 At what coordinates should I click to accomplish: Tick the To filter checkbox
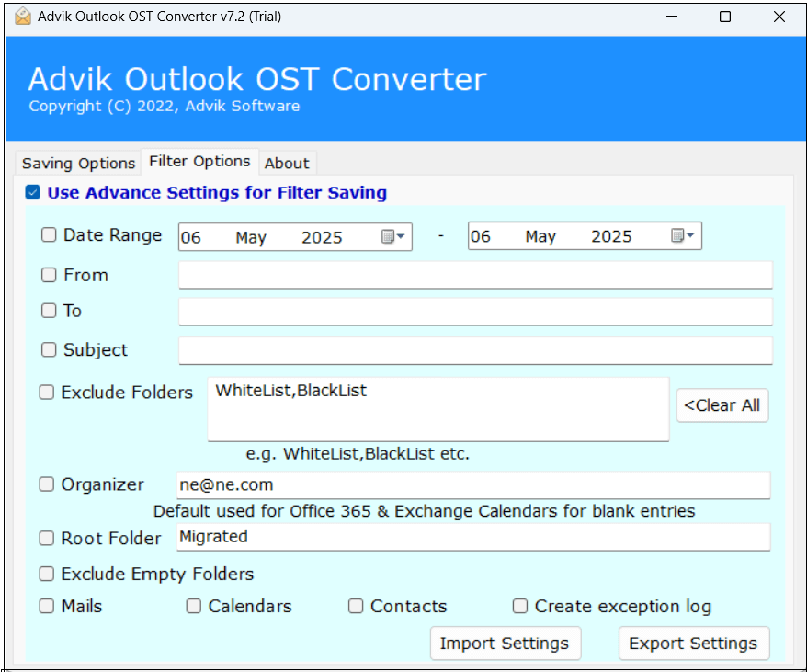point(49,311)
